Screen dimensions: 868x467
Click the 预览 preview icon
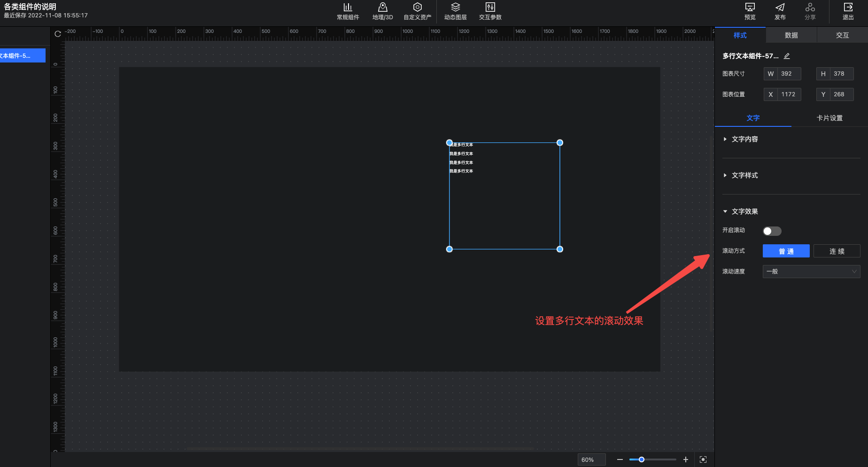click(750, 8)
